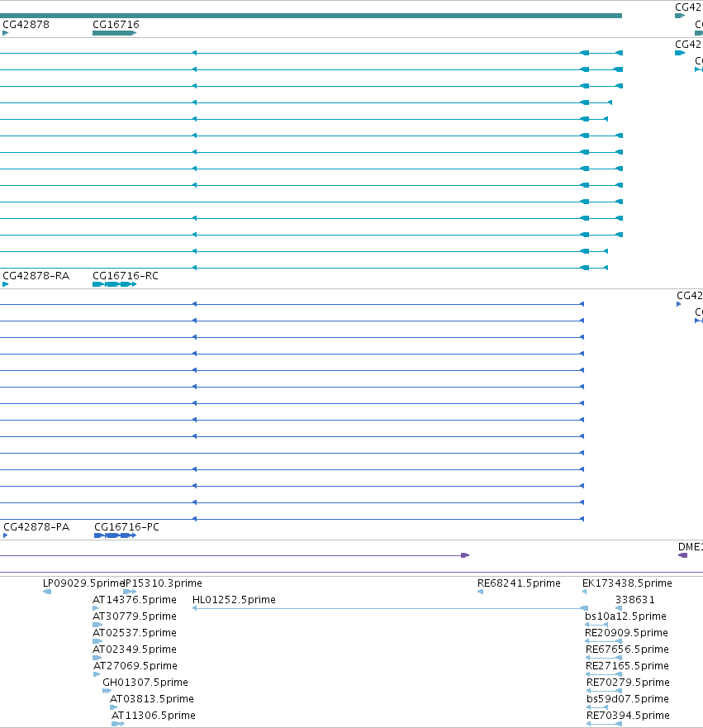This screenshot has width=703, height=728.
Task: Open the AT03813.5prime EST label
Action: 152,699
